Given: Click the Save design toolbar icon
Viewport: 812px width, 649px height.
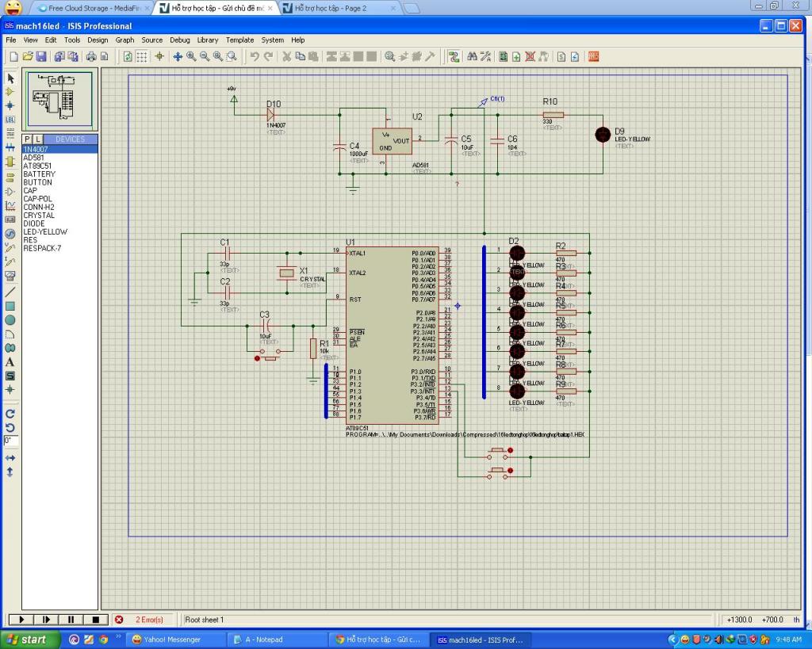Looking at the screenshot, I should [x=40, y=56].
